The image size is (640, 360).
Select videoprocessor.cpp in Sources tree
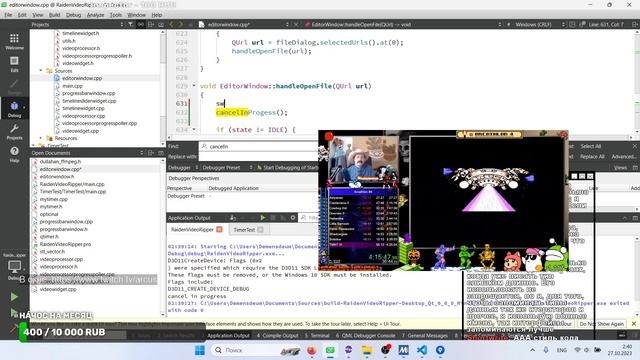point(84,116)
